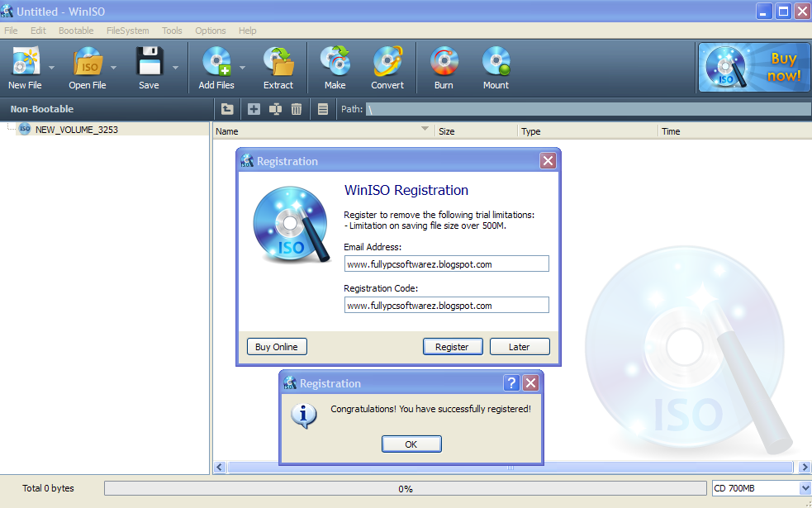Click the rename icon in path toolbar

pyautogui.click(x=276, y=109)
